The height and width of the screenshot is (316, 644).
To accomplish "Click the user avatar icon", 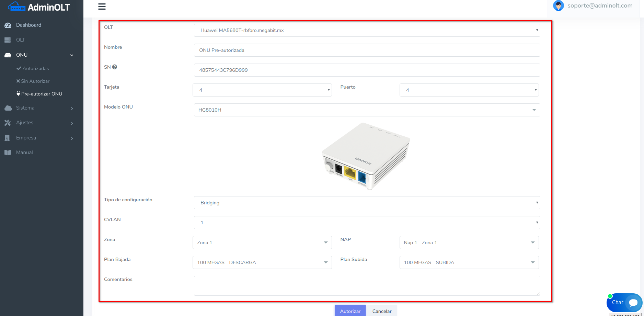I will coord(558,6).
